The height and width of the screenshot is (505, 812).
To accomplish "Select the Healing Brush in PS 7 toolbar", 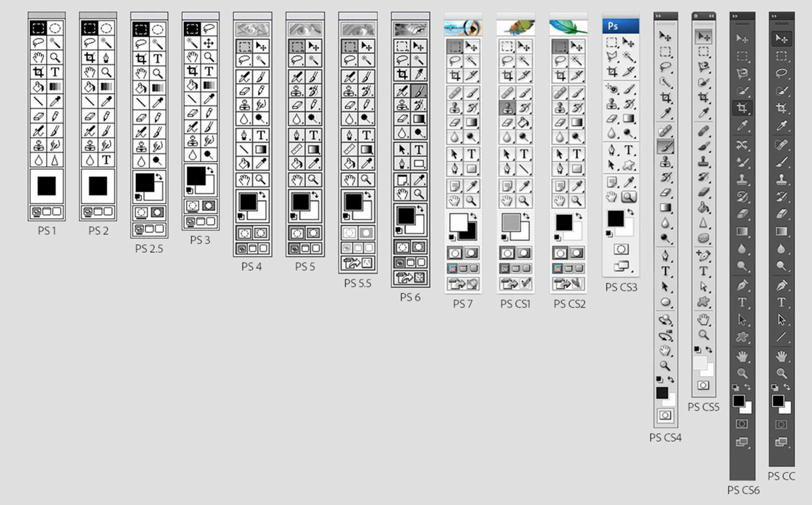I will (455, 93).
